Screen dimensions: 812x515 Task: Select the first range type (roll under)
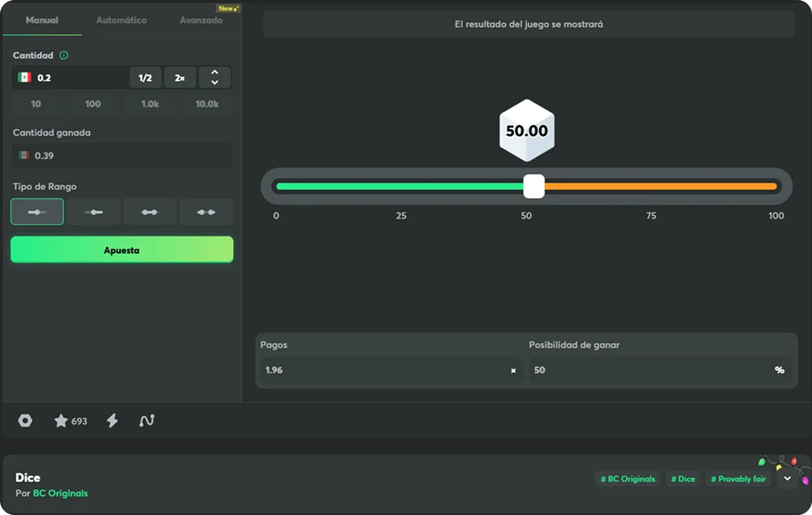click(37, 212)
